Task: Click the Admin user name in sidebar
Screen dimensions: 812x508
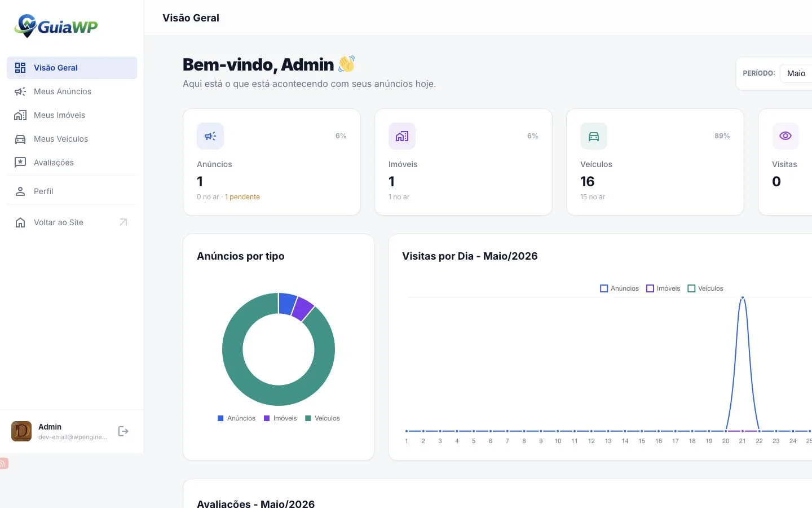Action: [50, 427]
